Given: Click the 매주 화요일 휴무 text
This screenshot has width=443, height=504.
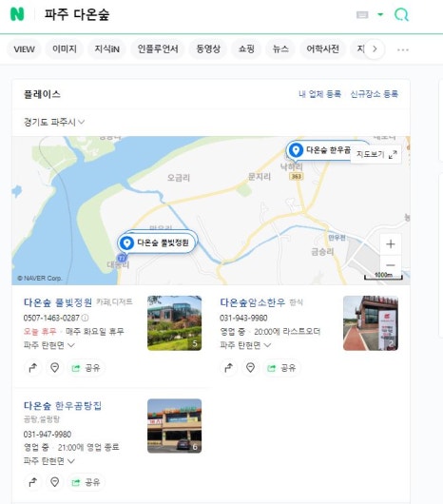Looking at the screenshot, I should (95, 331).
